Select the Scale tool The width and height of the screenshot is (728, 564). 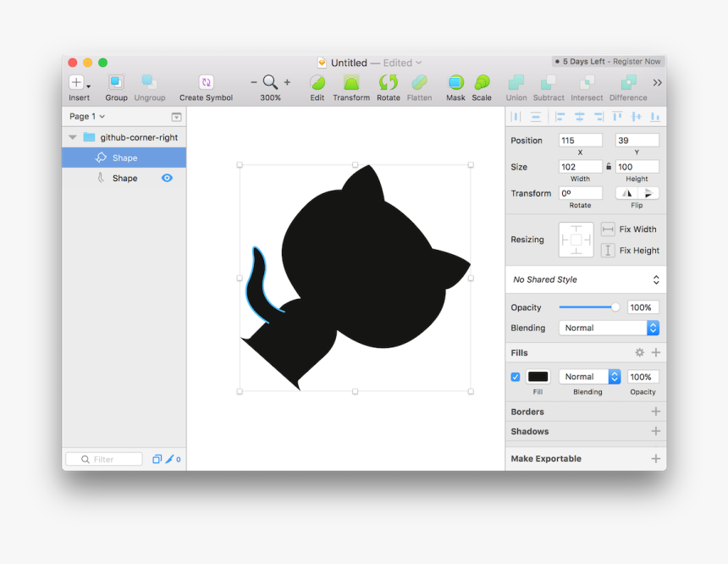tap(482, 82)
